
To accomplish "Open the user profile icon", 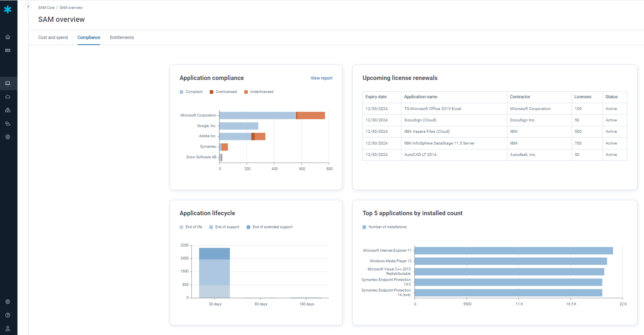I will tap(8, 329).
